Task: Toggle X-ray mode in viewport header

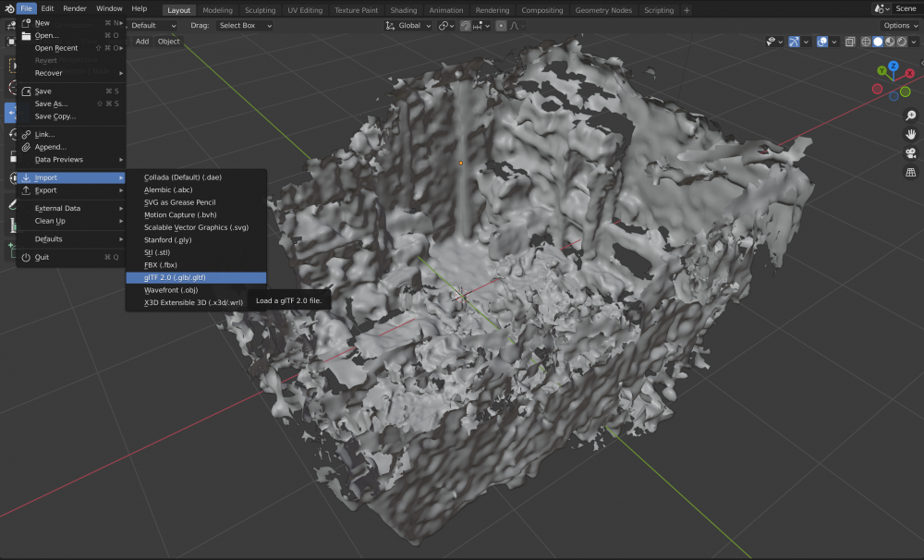Action: pos(849,42)
